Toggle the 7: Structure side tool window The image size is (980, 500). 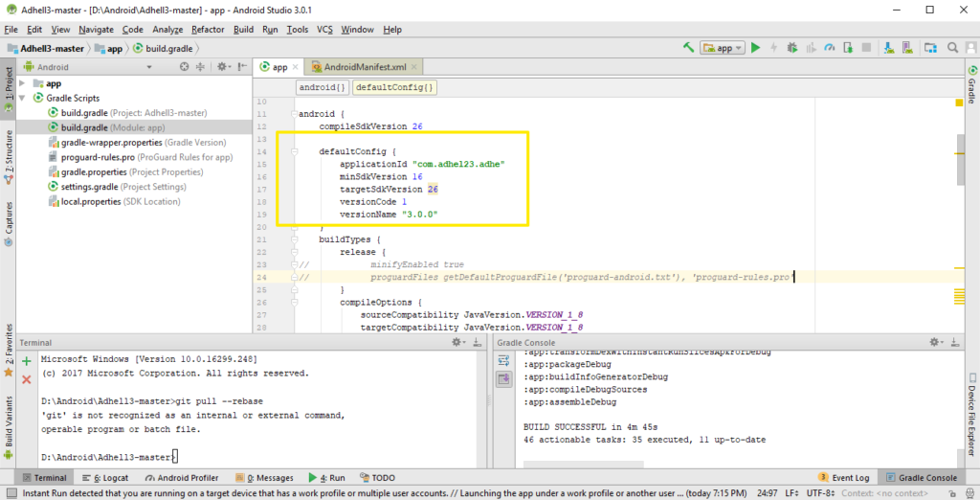(x=8, y=156)
